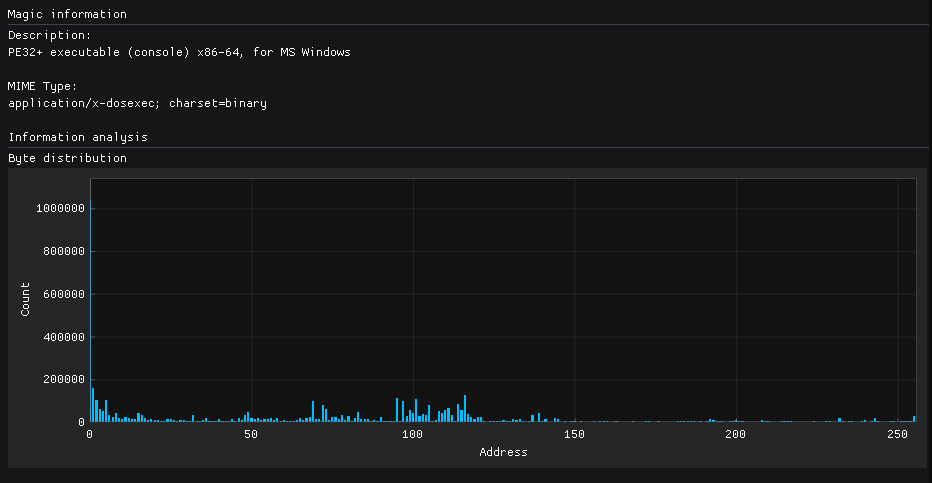Select the PE32+ executable description text
Screen dimensions: 932x483
coord(179,52)
